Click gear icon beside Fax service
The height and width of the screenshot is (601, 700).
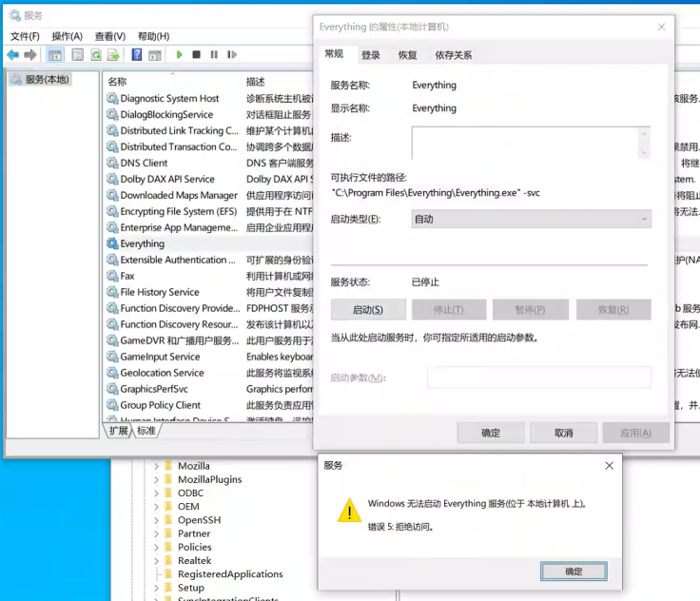112,276
